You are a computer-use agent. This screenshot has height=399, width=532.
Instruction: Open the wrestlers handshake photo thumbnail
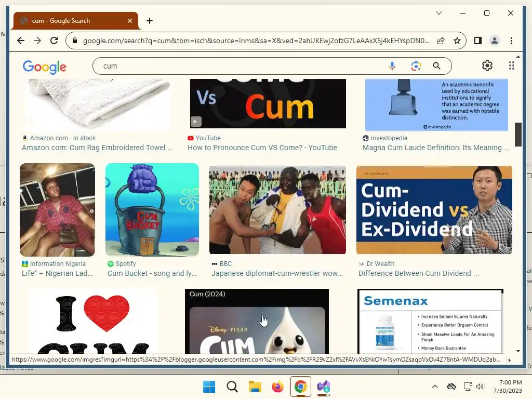pyautogui.click(x=277, y=210)
